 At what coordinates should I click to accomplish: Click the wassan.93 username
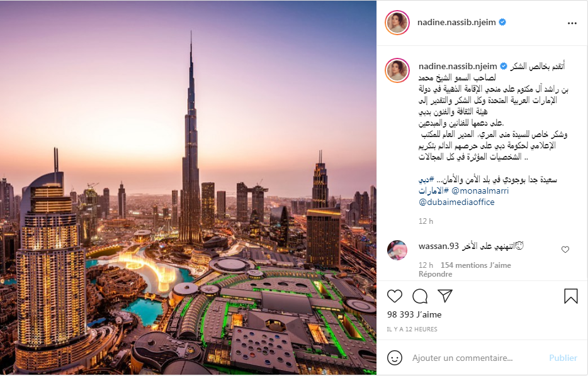438,246
